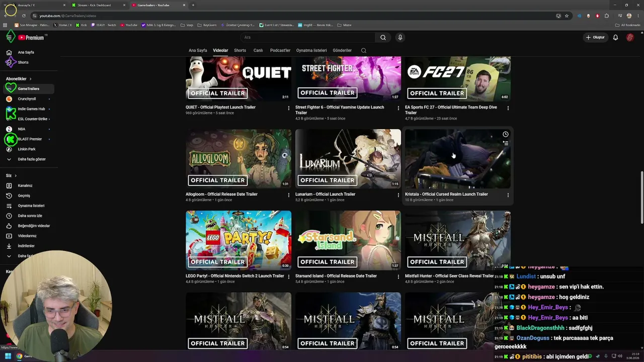This screenshot has height=362, width=644.
Task: Open the channel Oynatma listeleri tab
Action: pos(311,50)
